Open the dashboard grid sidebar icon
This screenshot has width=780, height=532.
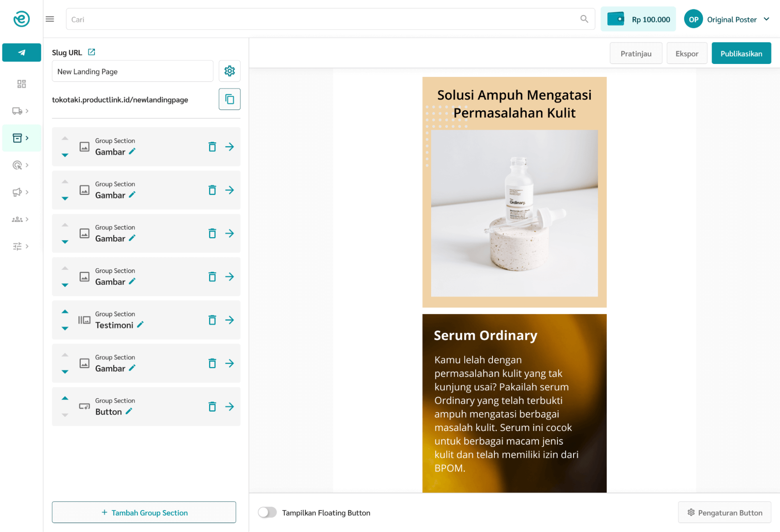point(21,84)
